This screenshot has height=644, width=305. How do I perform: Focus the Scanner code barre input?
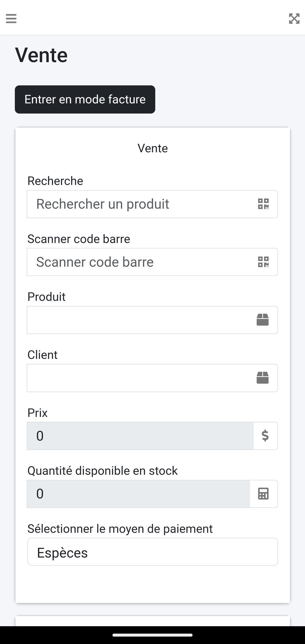140,262
